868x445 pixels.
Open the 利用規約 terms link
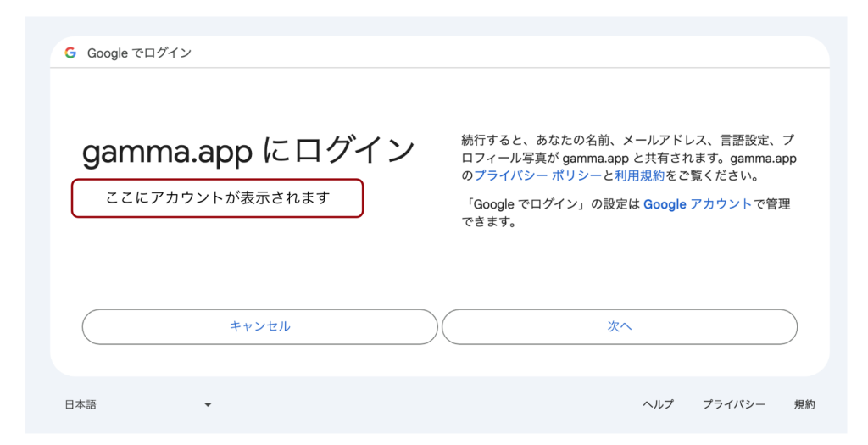tap(639, 176)
